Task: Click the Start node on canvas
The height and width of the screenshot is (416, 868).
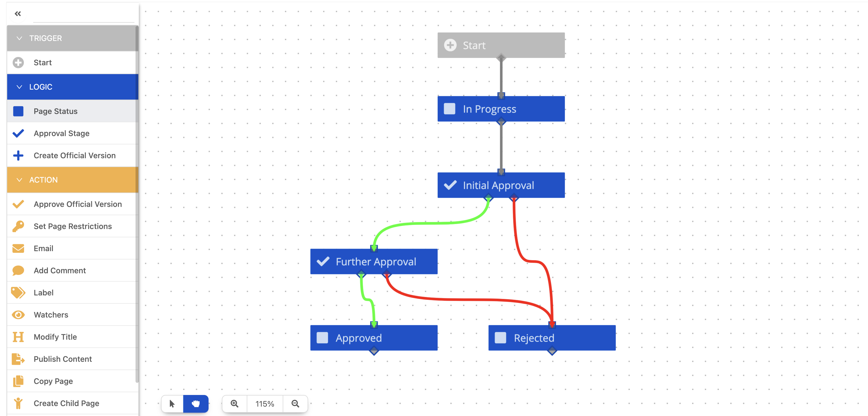Action: (501, 45)
